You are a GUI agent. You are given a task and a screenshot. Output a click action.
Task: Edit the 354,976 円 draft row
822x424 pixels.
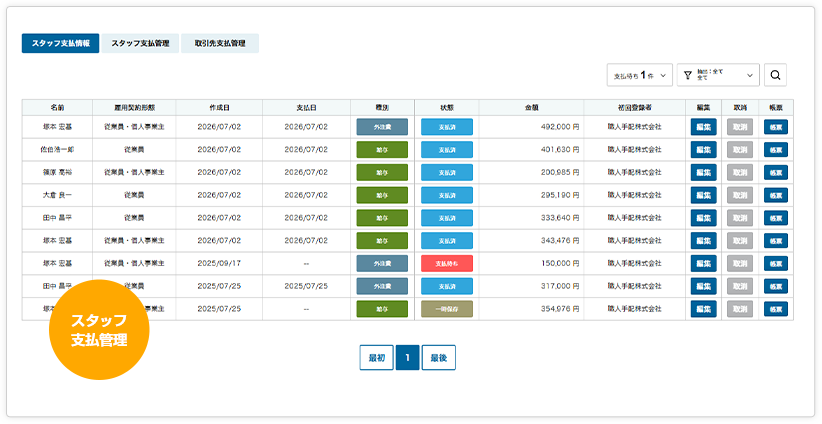[704, 309]
